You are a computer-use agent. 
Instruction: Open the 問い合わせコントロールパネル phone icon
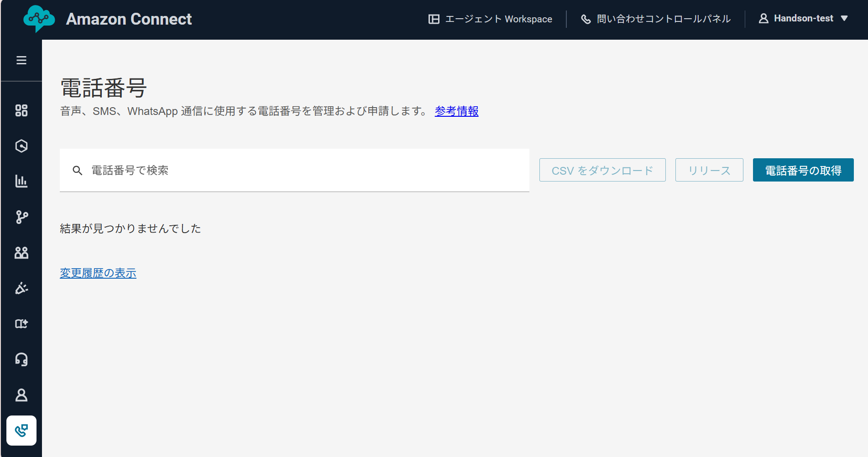586,19
